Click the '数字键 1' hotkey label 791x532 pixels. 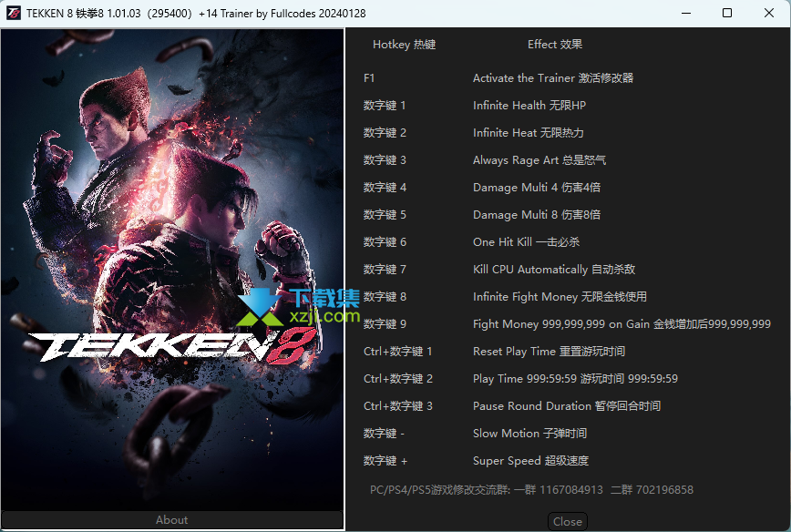tap(385, 106)
